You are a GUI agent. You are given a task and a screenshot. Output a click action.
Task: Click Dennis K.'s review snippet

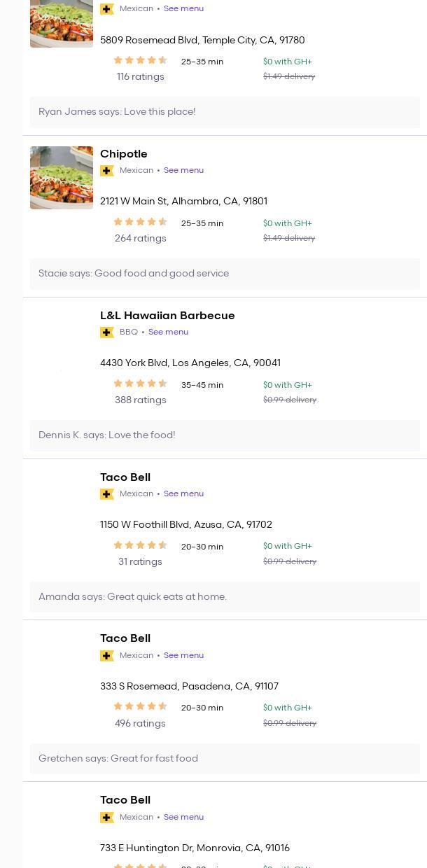107,435
